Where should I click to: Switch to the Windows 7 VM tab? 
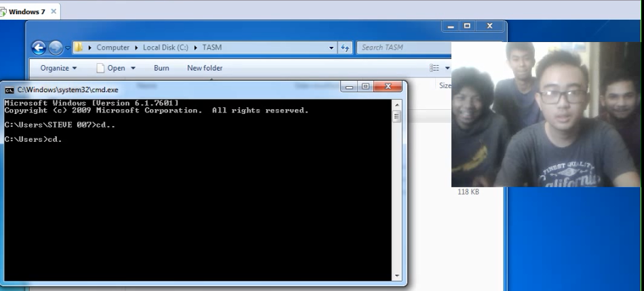(26, 12)
